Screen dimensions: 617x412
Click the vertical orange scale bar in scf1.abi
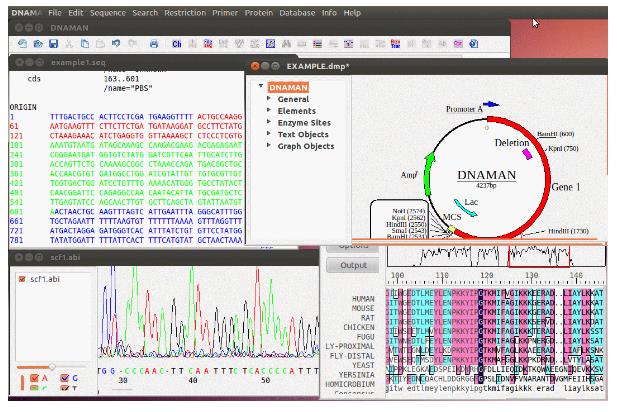point(22,383)
